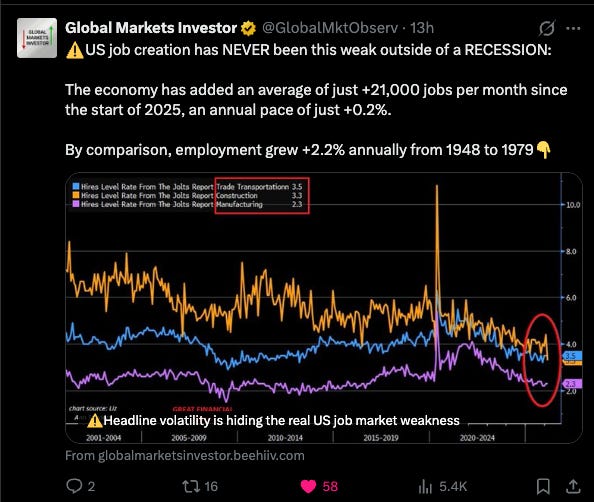Viewport: 594px width, 502px height.
Task: Unlike the post via pink heart icon
Action: pos(308,486)
